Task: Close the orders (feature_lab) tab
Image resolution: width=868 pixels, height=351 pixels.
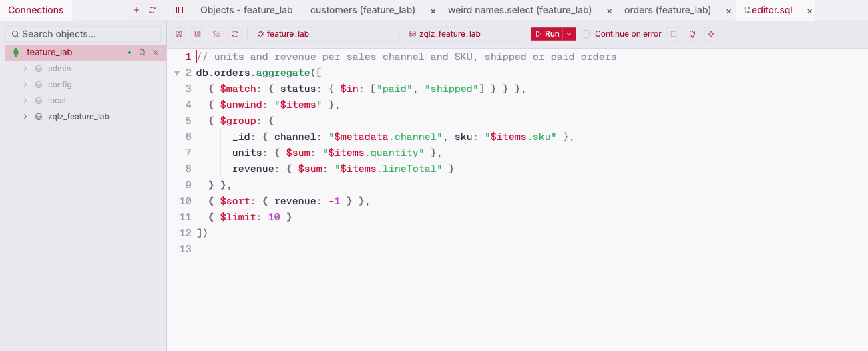Action: coord(728,11)
